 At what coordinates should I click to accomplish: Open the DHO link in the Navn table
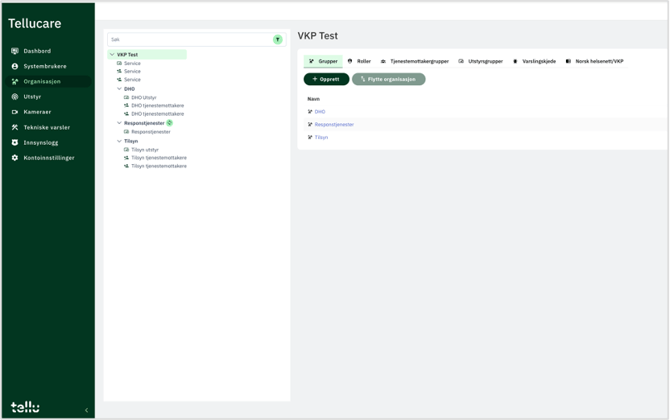point(320,112)
